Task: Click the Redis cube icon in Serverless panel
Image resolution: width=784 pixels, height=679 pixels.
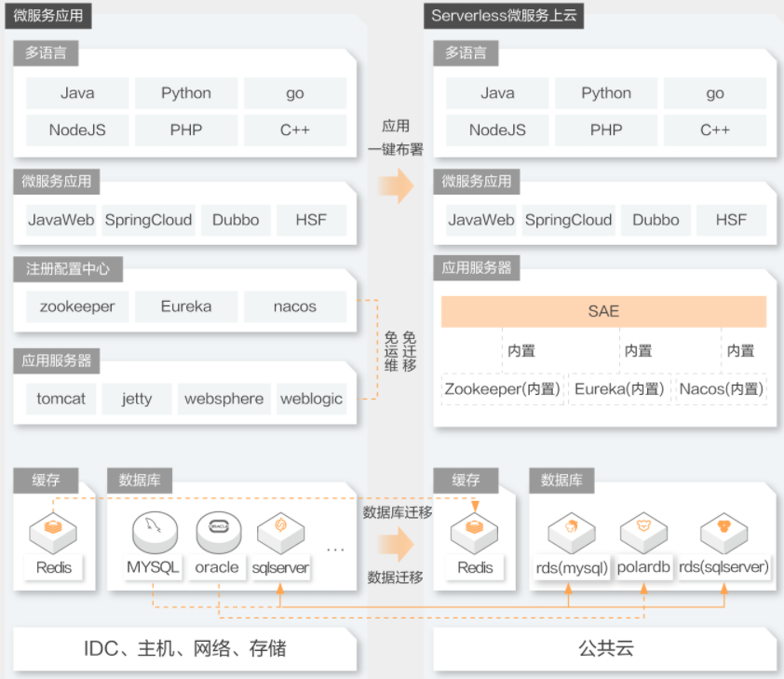Action: [x=474, y=533]
